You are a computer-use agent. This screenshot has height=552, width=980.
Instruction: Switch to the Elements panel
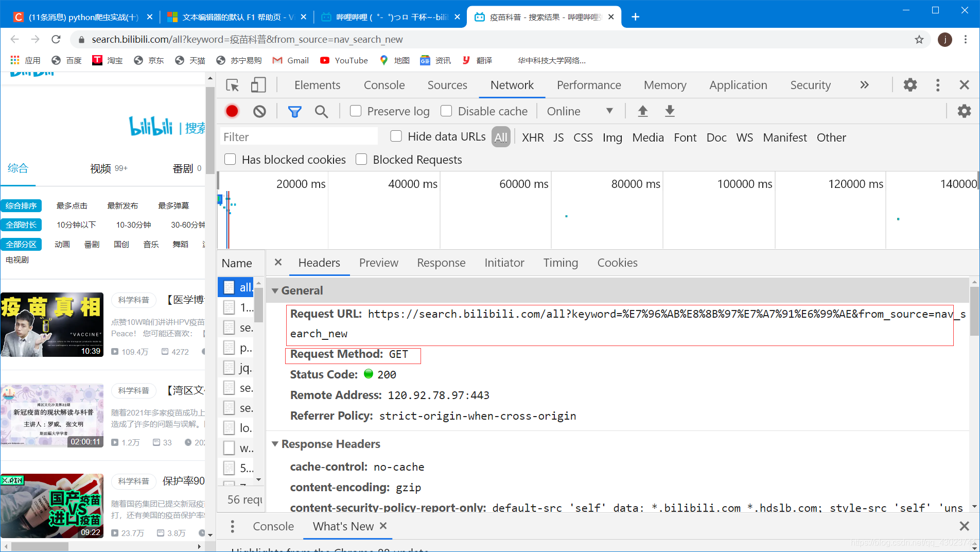(x=317, y=85)
